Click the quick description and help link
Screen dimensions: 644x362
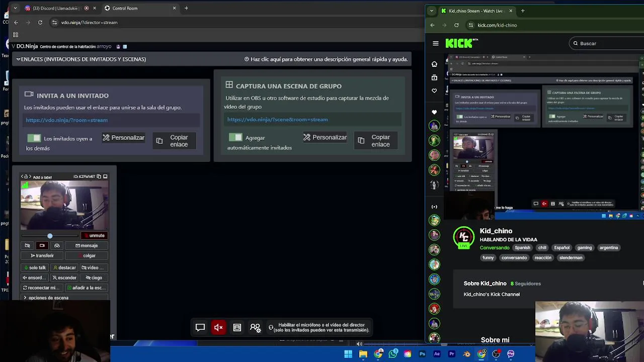326,59
